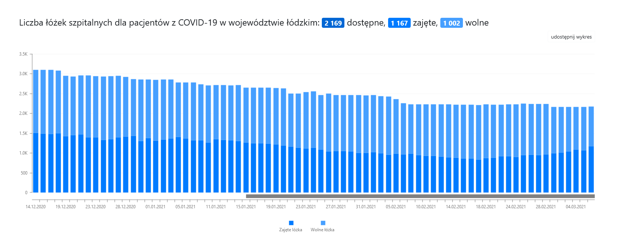Viewport: 644px width, 242px height.
Task: Click the '1 167' occupied beds badge
Action: [399, 23]
